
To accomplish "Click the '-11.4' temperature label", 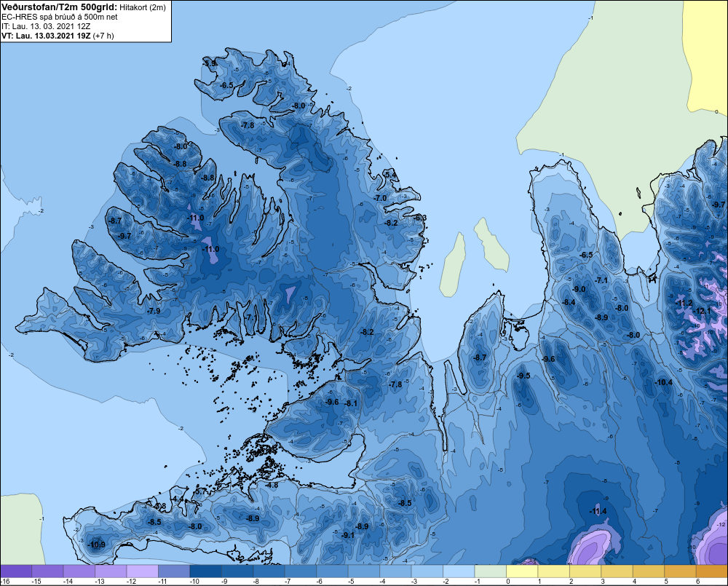I will [598, 511].
